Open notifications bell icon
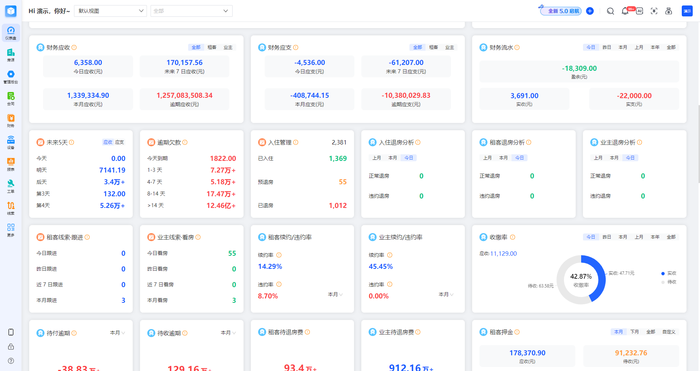Viewport: 700px width, 371px height. (625, 11)
